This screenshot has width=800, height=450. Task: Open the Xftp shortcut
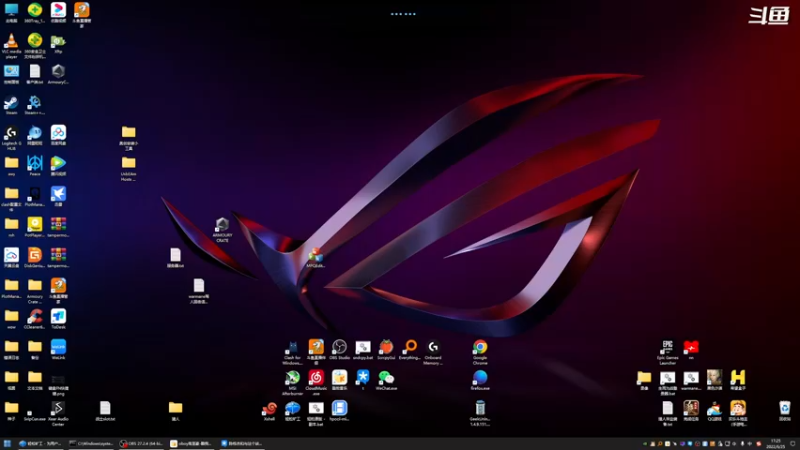pos(58,40)
